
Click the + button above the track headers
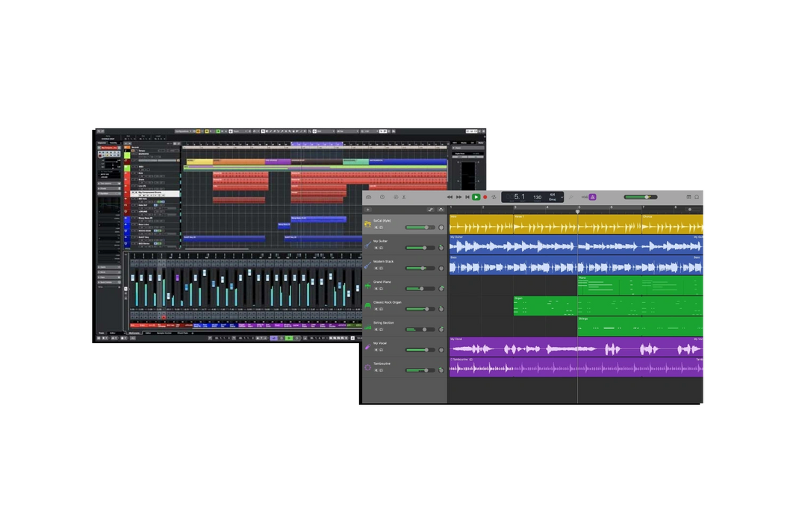[x=367, y=210]
